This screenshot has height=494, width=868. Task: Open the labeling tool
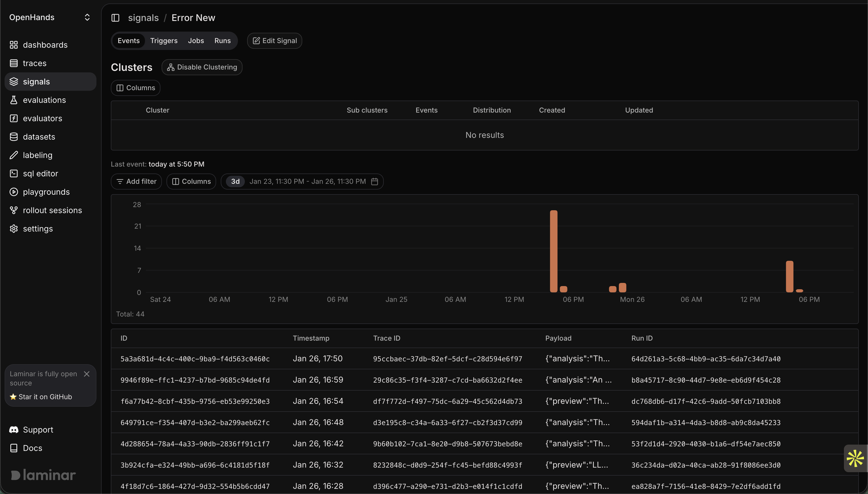click(x=38, y=155)
